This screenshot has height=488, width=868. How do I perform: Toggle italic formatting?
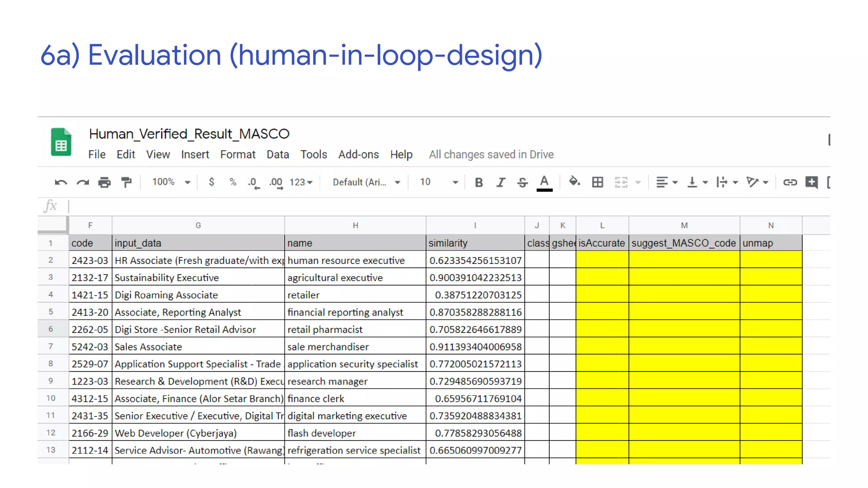click(501, 183)
